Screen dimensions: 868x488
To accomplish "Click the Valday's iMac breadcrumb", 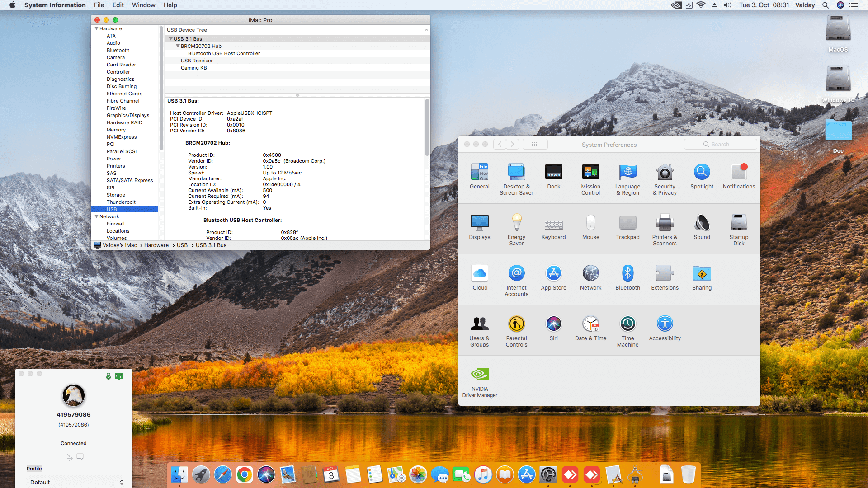I will point(120,245).
